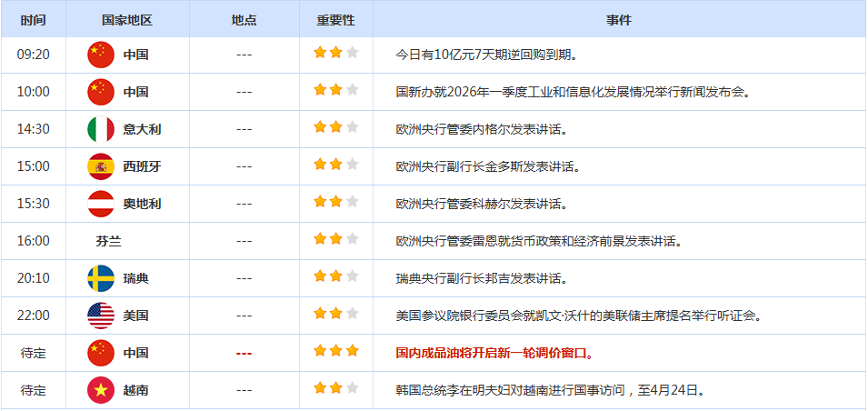Click the 16:00 time cell
This screenshot has width=868, height=411.
pyautogui.click(x=33, y=241)
